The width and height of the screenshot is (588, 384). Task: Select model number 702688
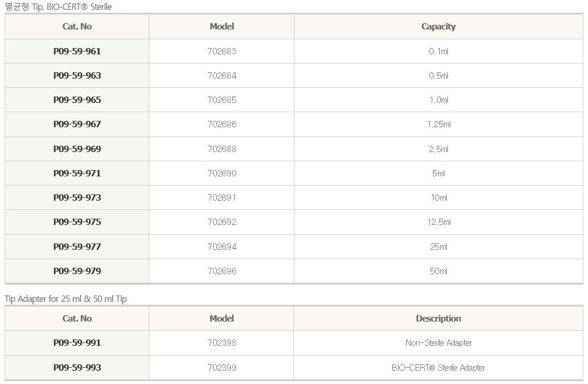(222, 149)
